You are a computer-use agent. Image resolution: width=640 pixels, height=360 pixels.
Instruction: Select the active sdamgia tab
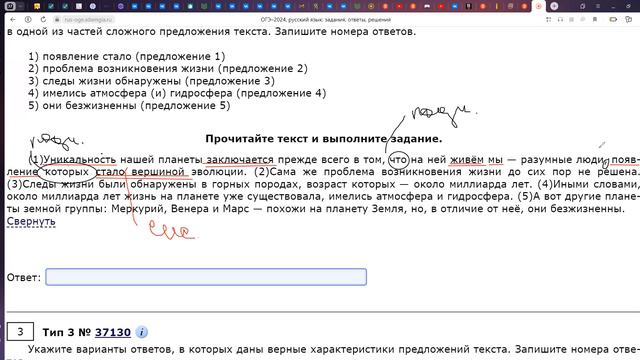[538, 6]
